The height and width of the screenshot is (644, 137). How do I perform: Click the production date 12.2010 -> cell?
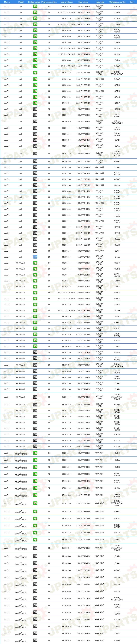tap(66, 563)
